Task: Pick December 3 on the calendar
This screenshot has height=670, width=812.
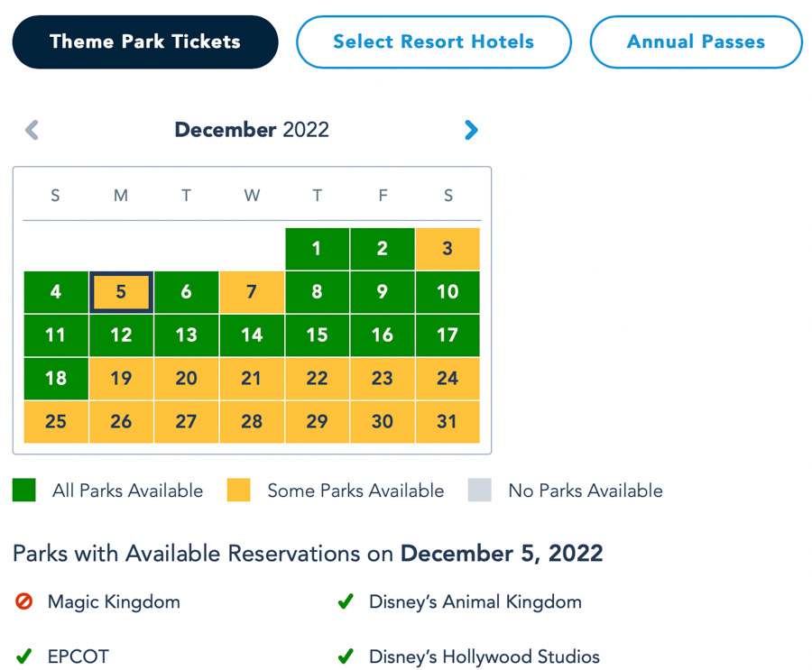Action: pyautogui.click(x=448, y=249)
